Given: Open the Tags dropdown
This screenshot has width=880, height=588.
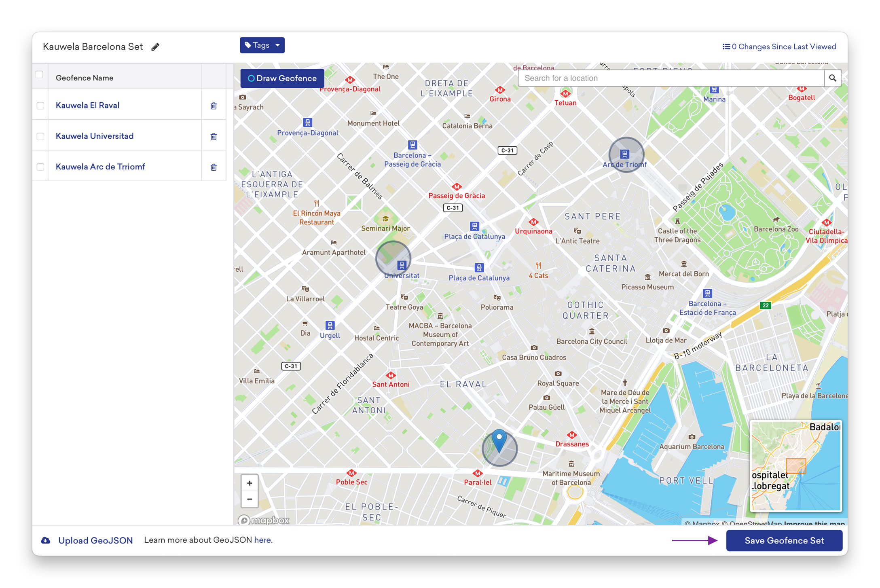Looking at the screenshot, I should [x=262, y=45].
